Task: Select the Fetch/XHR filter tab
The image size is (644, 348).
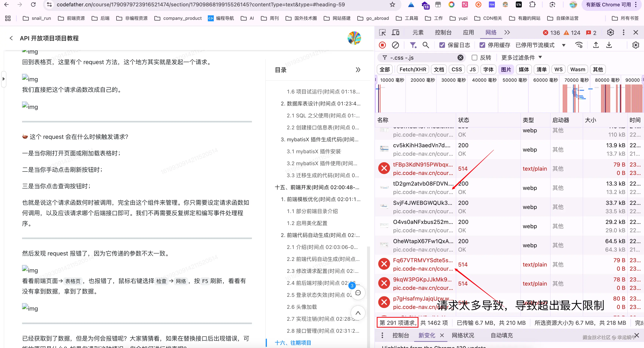Action: pos(413,70)
